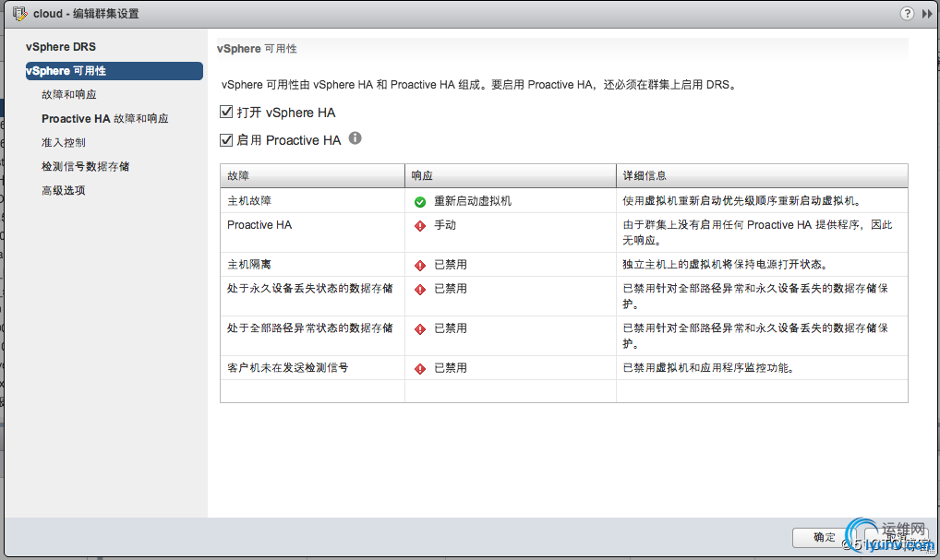Click the double-arrow expand icon in title bar
Viewport: 940px width, 560px height.
coord(927,13)
